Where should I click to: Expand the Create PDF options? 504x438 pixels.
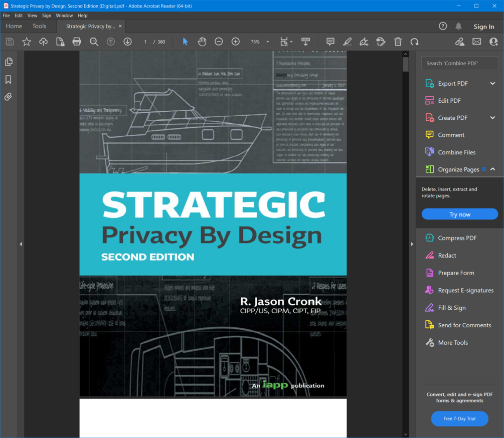[x=492, y=118]
